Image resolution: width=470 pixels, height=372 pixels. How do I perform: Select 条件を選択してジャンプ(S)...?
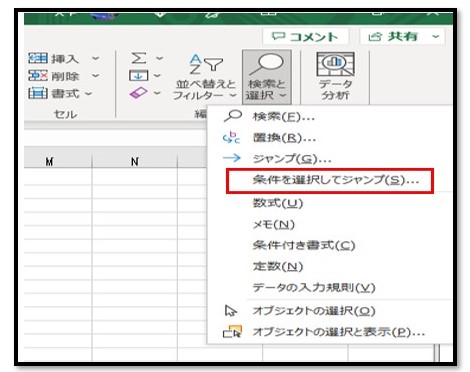(x=330, y=180)
